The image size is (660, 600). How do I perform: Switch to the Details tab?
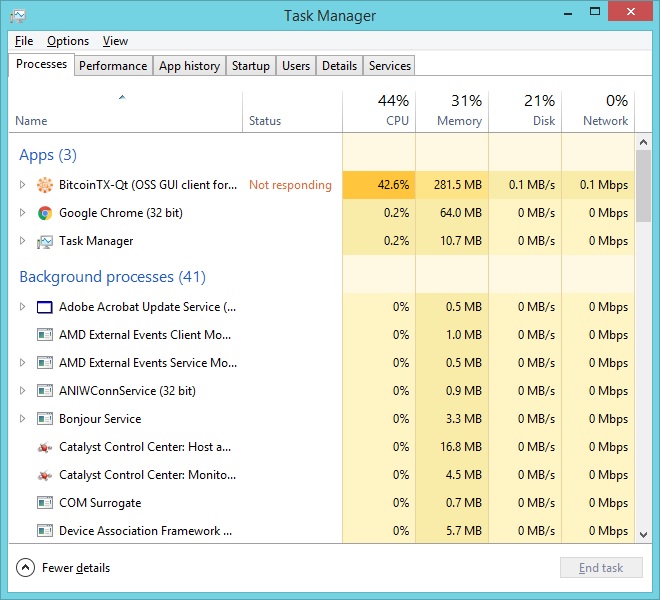(x=339, y=66)
